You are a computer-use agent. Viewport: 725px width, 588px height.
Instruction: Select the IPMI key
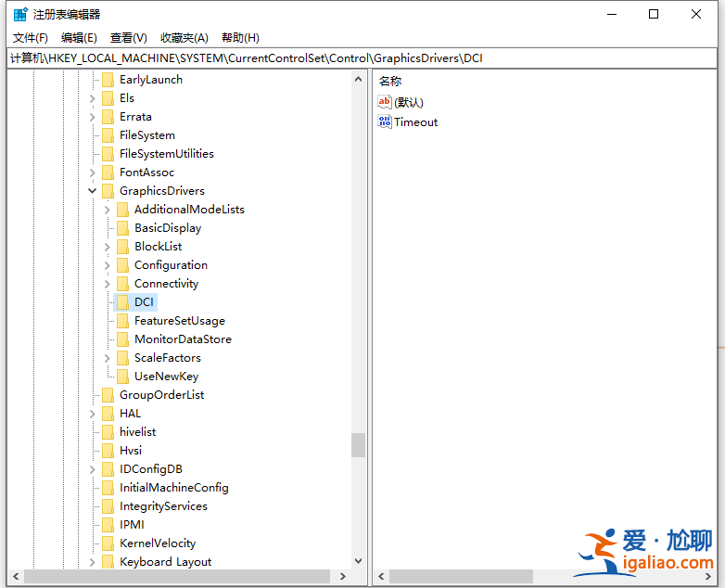coord(132,525)
